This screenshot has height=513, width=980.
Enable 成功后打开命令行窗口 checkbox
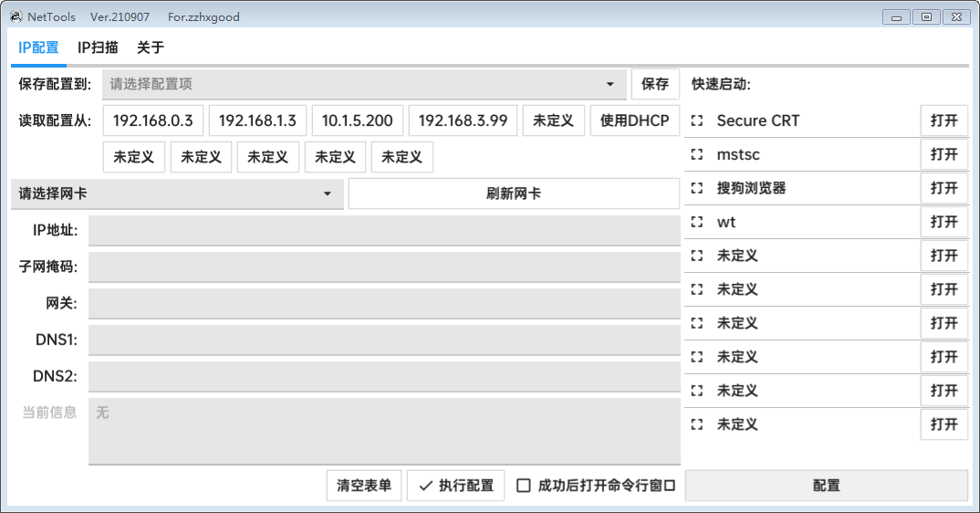[524, 486]
